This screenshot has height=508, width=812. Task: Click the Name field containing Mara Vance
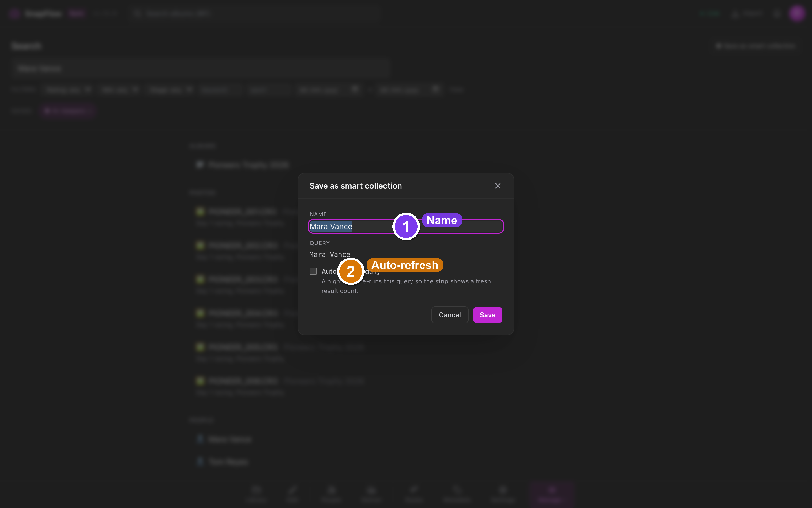pos(406,226)
